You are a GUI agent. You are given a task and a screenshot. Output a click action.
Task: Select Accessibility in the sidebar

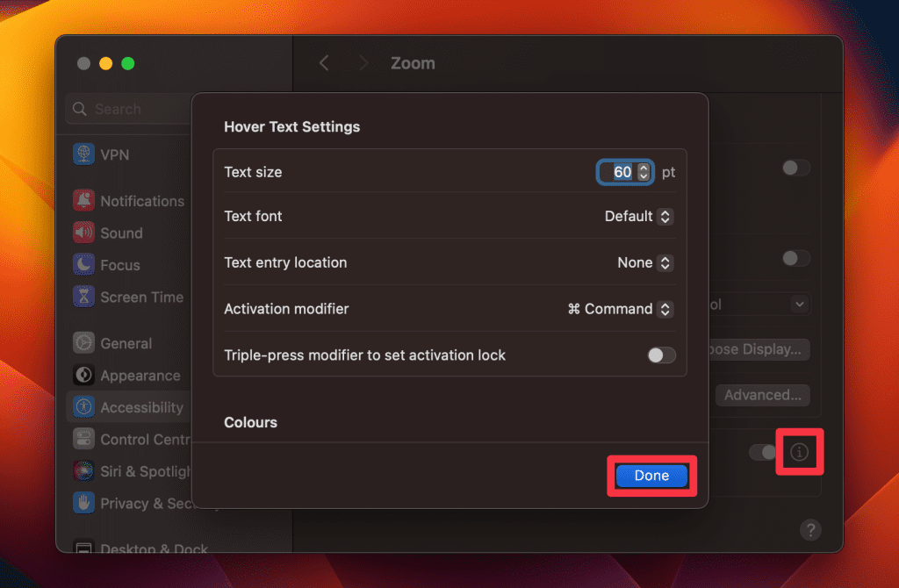pos(141,407)
